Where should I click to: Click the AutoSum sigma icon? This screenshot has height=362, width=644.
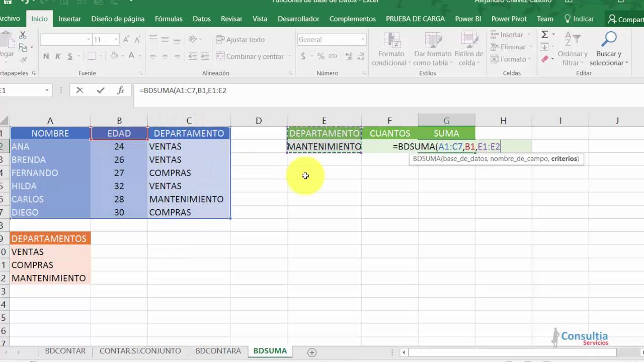point(544,35)
